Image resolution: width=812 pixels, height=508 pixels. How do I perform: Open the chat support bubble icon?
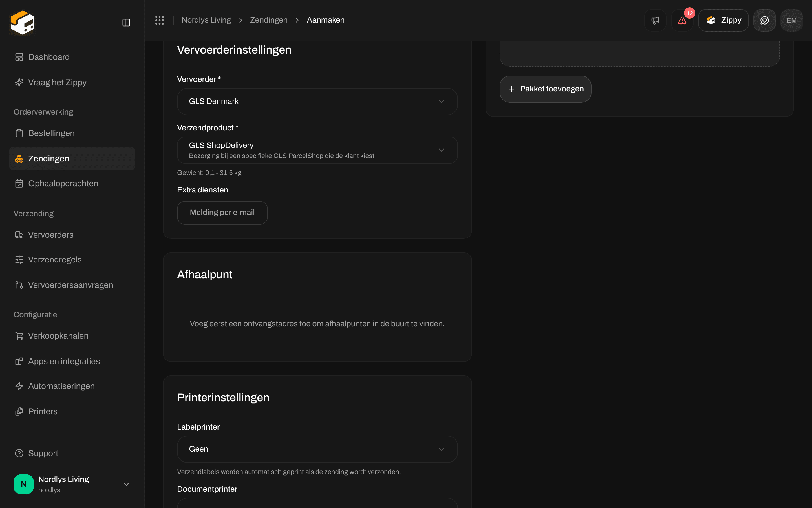click(x=764, y=20)
